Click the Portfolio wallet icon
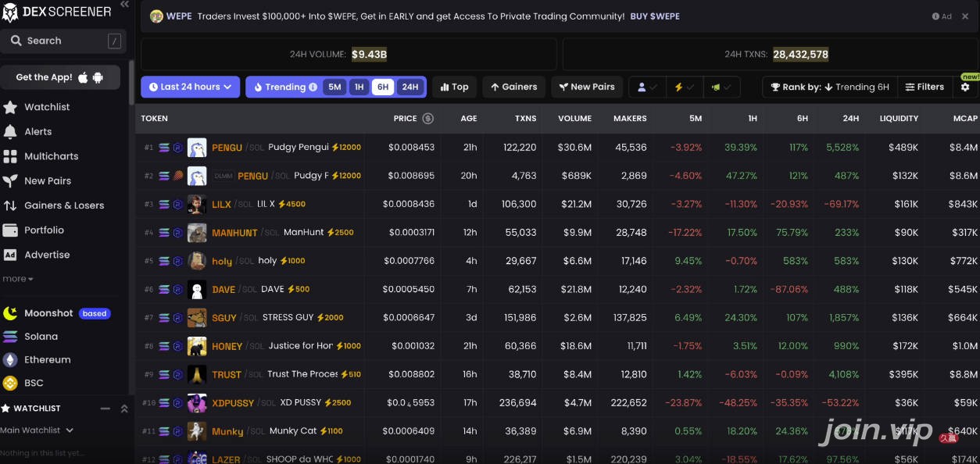980x464 pixels. 10,230
